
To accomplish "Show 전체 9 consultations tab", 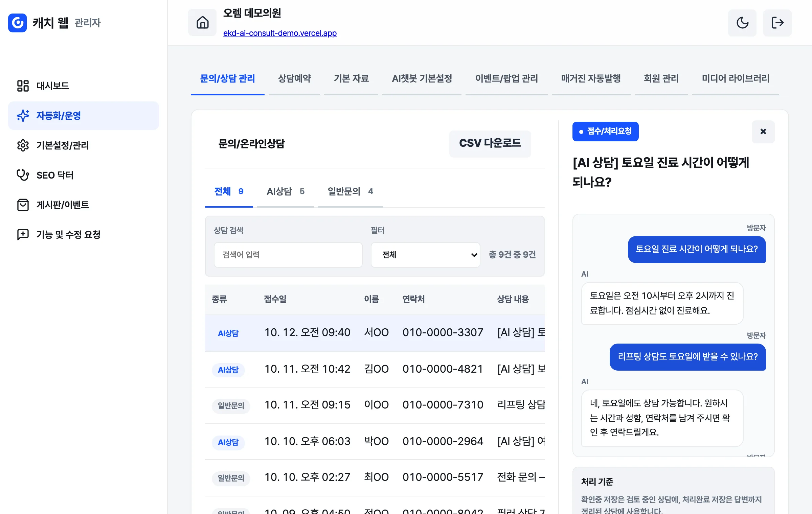I will pyautogui.click(x=229, y=191).
